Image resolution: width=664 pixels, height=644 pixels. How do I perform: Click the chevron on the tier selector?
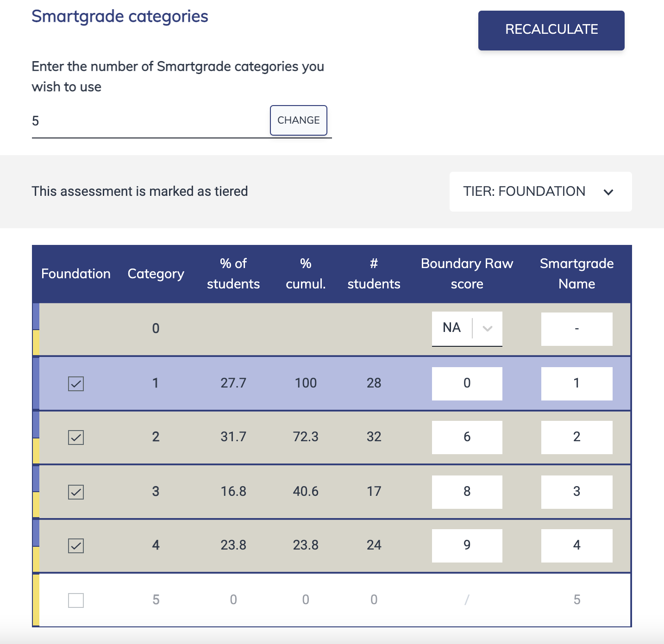609,192
